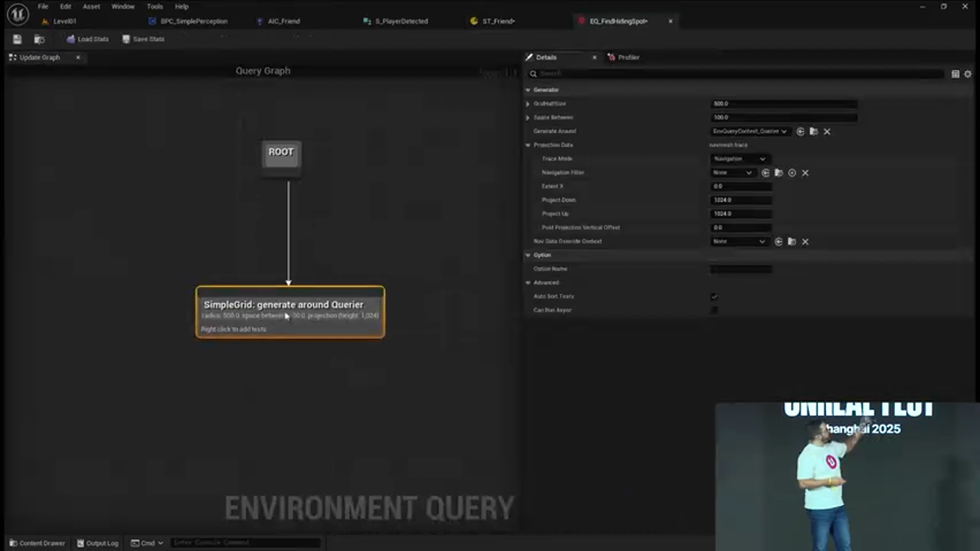This screenshot has height=551, width=980.
Task: Open the Details panel settings gear icon
Action: (x=967, y=73)
